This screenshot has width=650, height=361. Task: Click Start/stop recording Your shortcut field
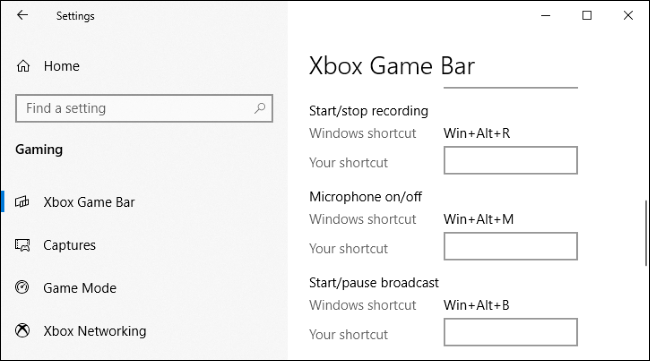(510, 160)
